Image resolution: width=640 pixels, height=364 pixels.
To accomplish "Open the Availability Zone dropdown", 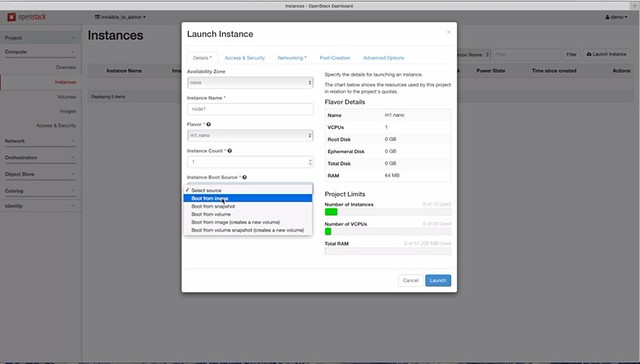I will [x=250, y=82].
